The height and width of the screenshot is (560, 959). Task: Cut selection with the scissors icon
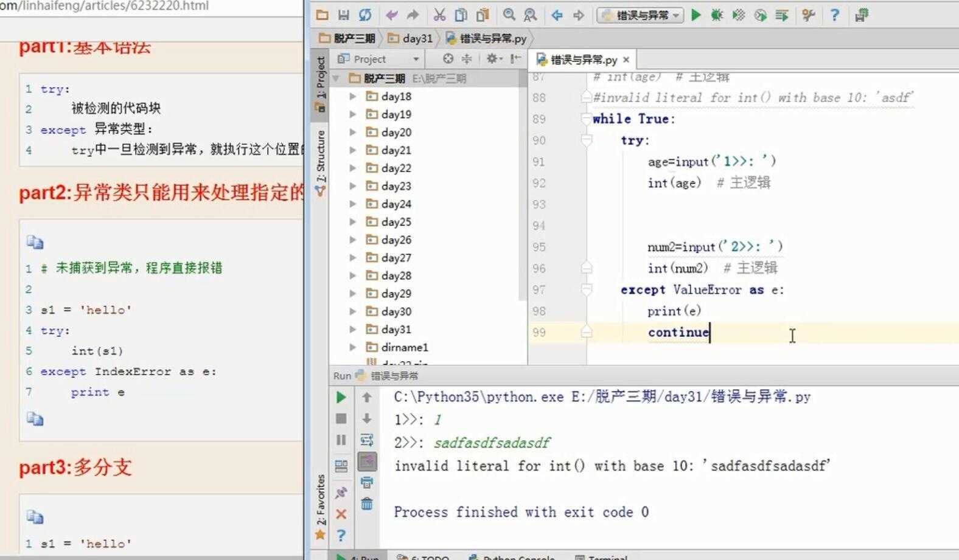pyautogui.click(x=439, y=15)
